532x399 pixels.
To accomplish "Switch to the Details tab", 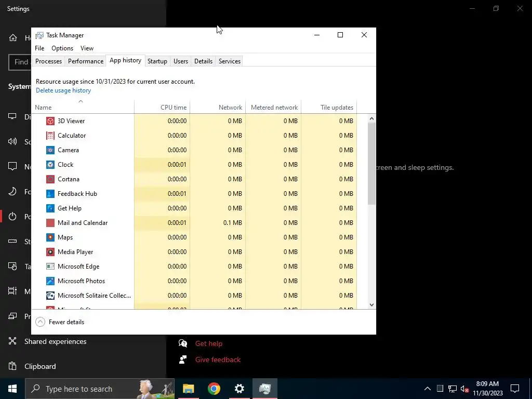I will point(203,61).
